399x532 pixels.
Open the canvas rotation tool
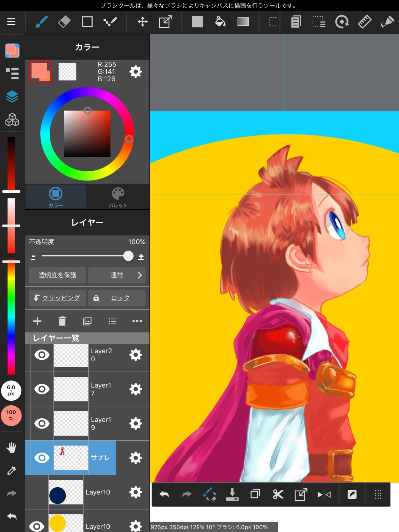click(341, 22)
